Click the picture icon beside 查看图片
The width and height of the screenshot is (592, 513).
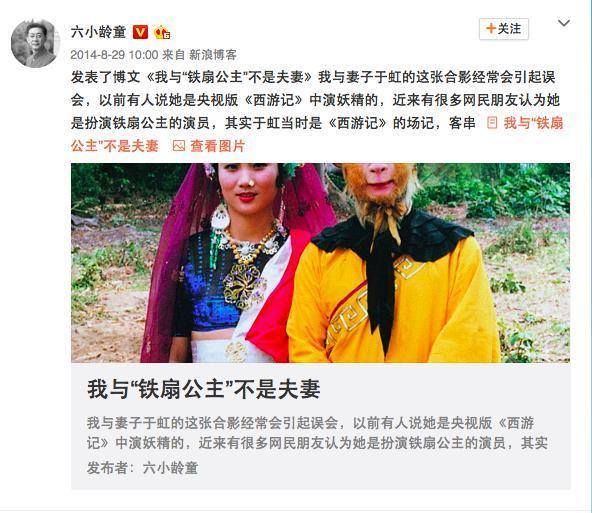pos(179,146)
